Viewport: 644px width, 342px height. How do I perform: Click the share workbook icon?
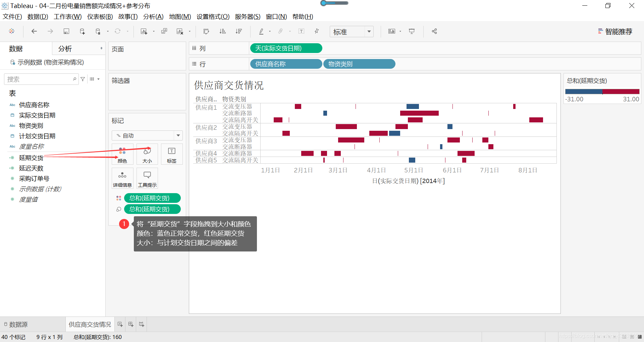pos(434,31)
